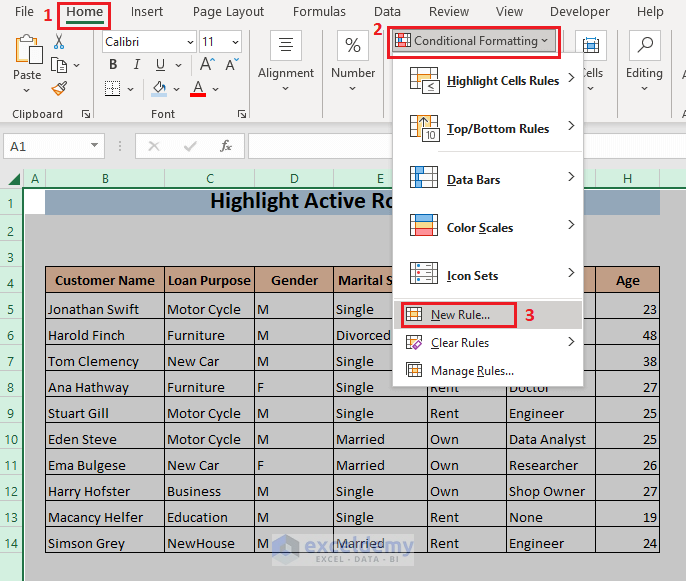Switch to the Page Layout tab
The image size is (686, 581).
(x=228, y=12)
